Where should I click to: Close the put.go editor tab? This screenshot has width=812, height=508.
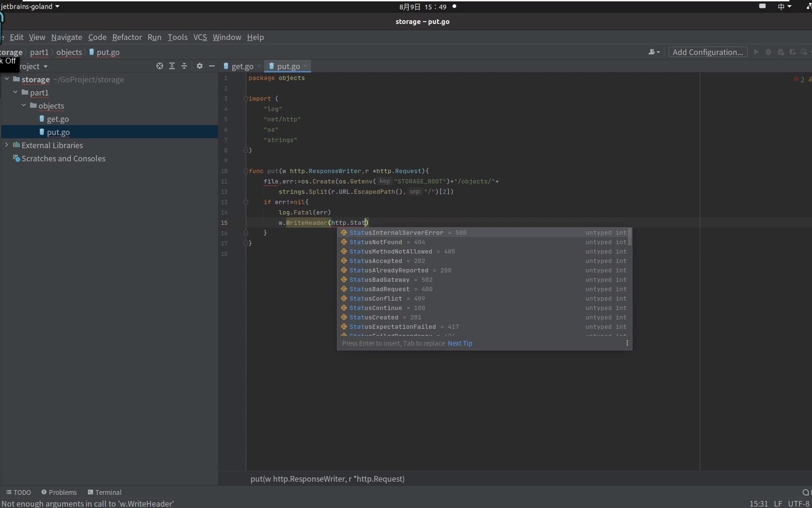tap(305, 66)
